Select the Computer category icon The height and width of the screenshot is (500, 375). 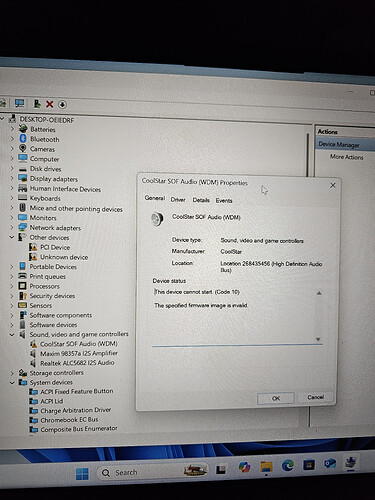point(23,158)
